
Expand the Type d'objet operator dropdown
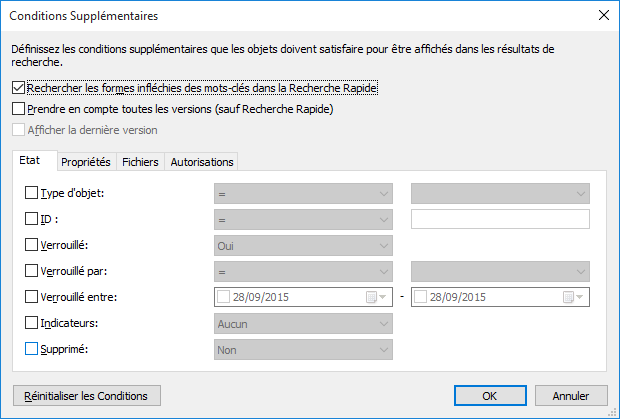303,193
